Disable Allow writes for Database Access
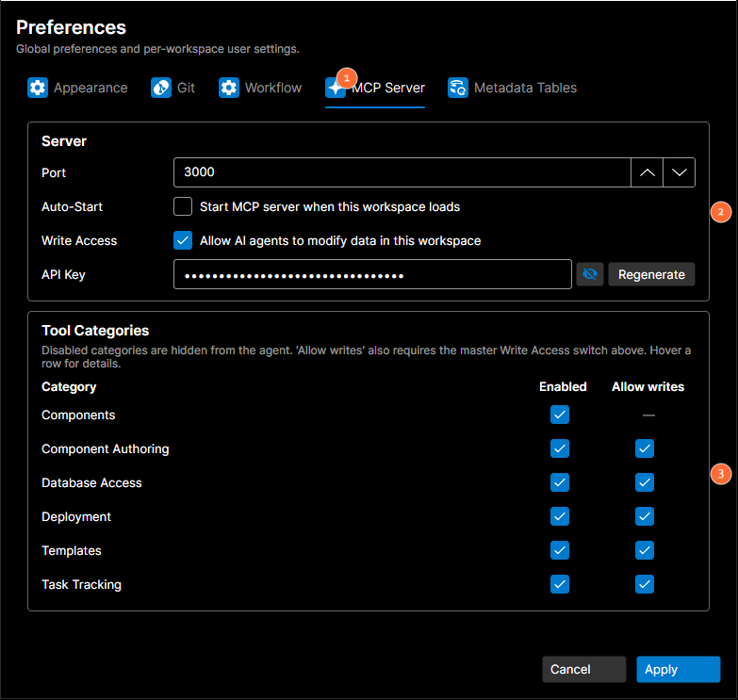This screenshot has width=738, height=700. 645,482
